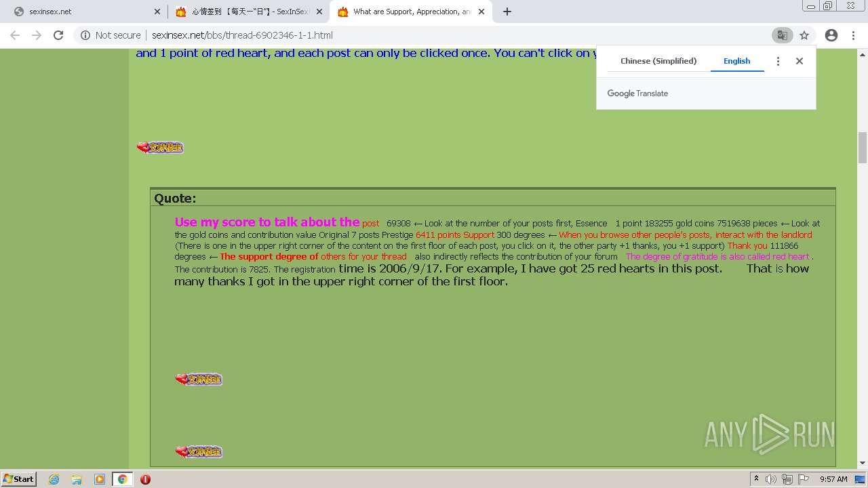Launch Internet Explorer from taskbar
Screen dimensions: 868x488
click(x=54, y=479)
